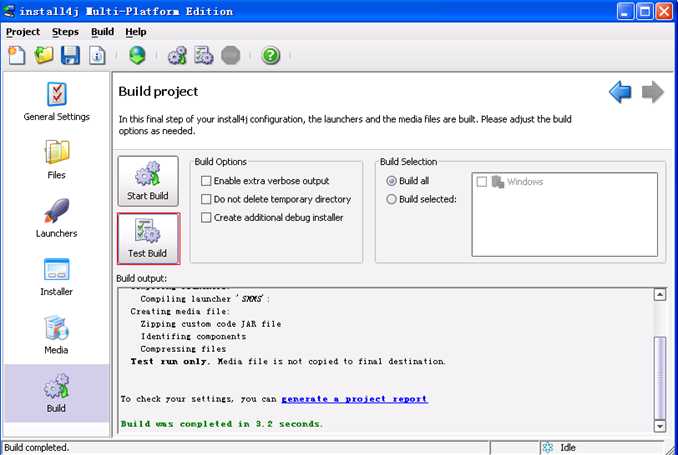Click the project info document icon
678x455 pixels.
pyautogui.click(x=97, y=55)
